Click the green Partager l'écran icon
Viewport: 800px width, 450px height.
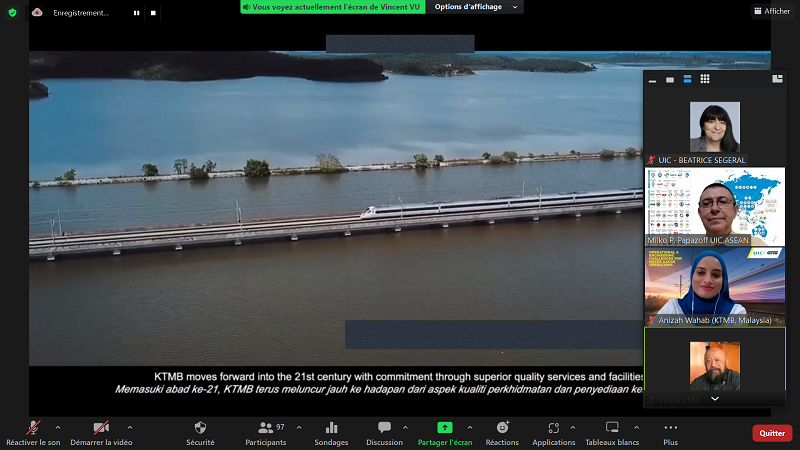pyautogui.click(x=445, y=428)
